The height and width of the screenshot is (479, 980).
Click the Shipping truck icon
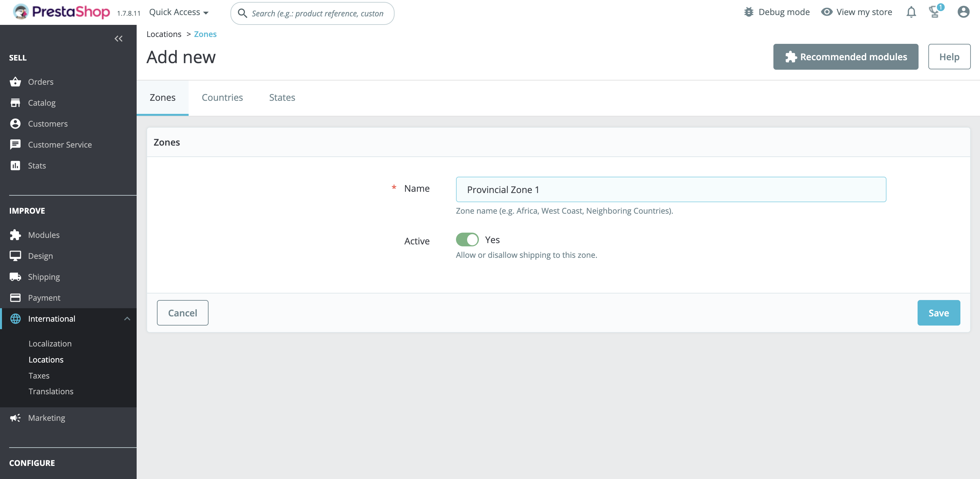(x=15, y=276)
